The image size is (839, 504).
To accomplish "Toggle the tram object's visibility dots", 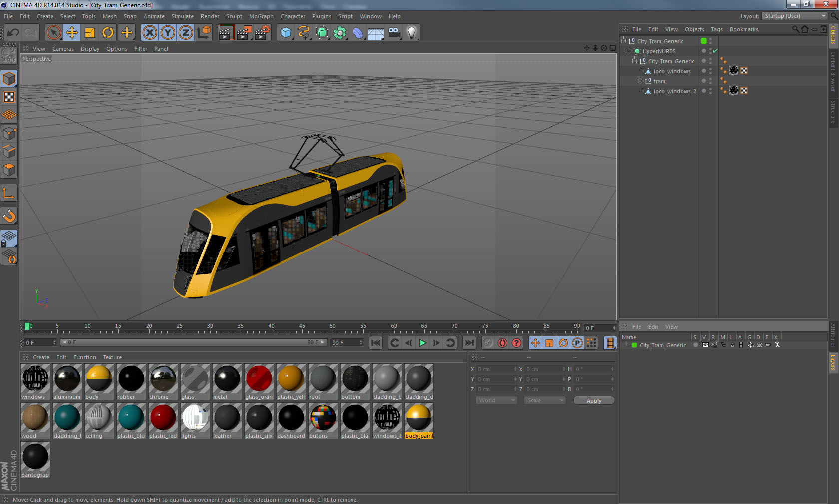I will click(x=710, y=81).
